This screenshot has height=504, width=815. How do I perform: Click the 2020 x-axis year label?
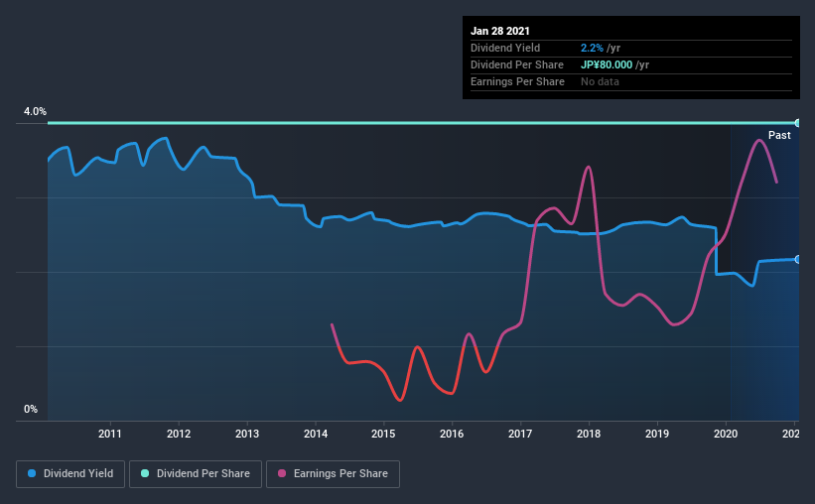(726, 434)
